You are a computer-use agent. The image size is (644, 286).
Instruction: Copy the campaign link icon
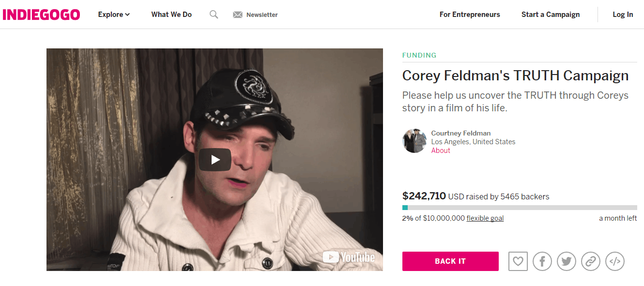point(591,261)
